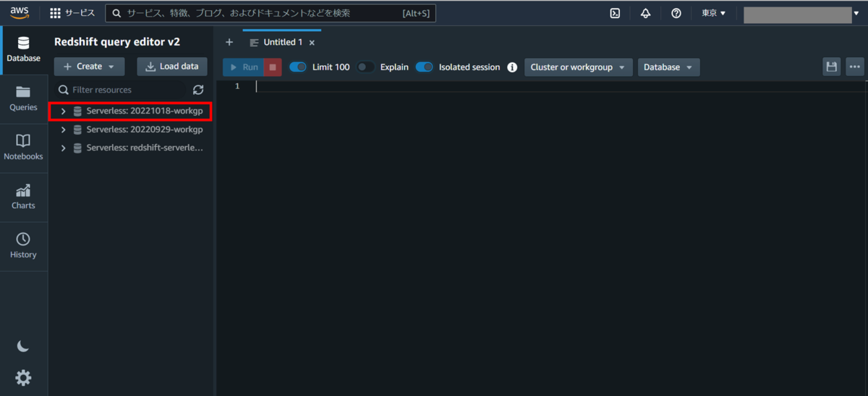Toggle the Explain switch
The height and width of the screenshot is (396, 868).
click(366, 67)
